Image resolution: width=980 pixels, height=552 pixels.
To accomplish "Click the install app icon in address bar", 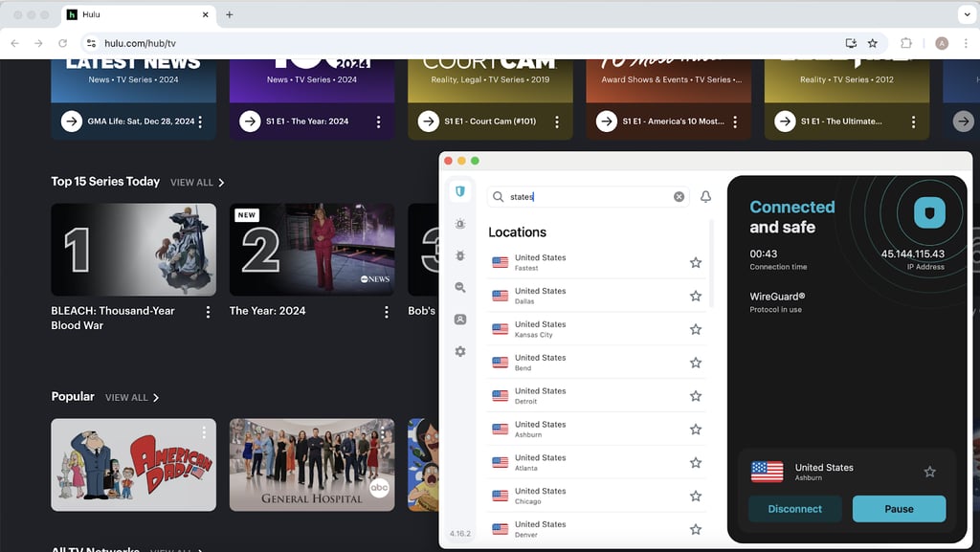I will (851, 43).
